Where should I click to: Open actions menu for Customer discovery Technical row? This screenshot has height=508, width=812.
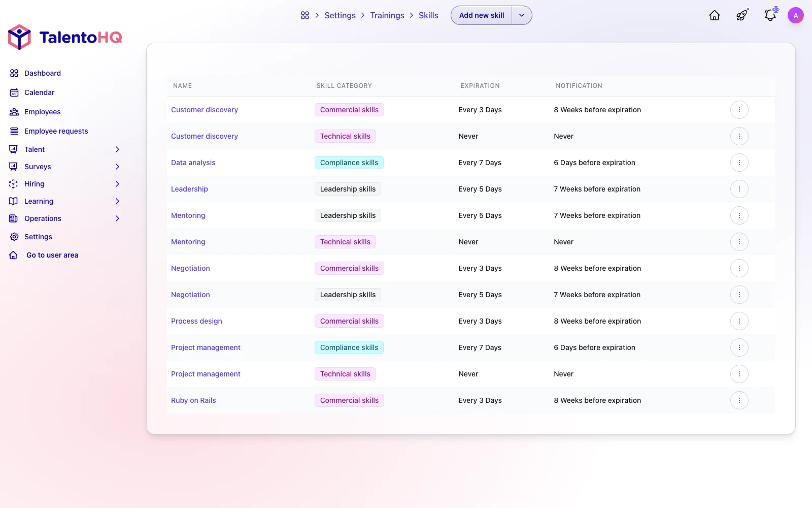739,136
